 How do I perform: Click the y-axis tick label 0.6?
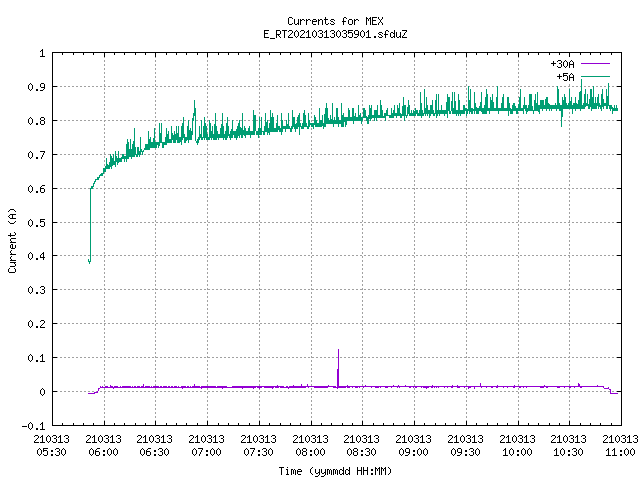click(x=36, y=189)
